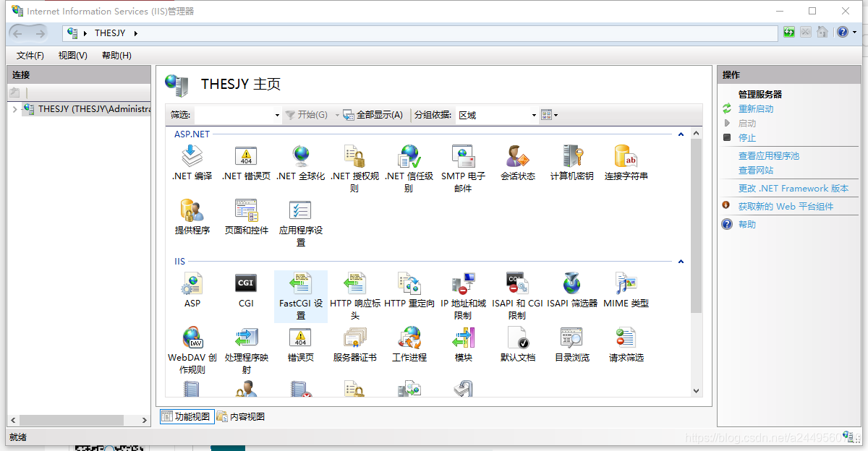Click the refresh page icon in address bar

coord(789,33)
